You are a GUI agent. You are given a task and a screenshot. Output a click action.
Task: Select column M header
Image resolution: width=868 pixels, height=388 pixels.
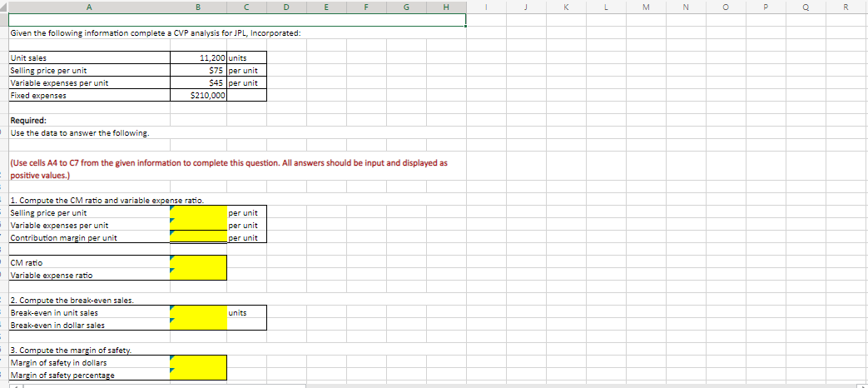(646, 7)
